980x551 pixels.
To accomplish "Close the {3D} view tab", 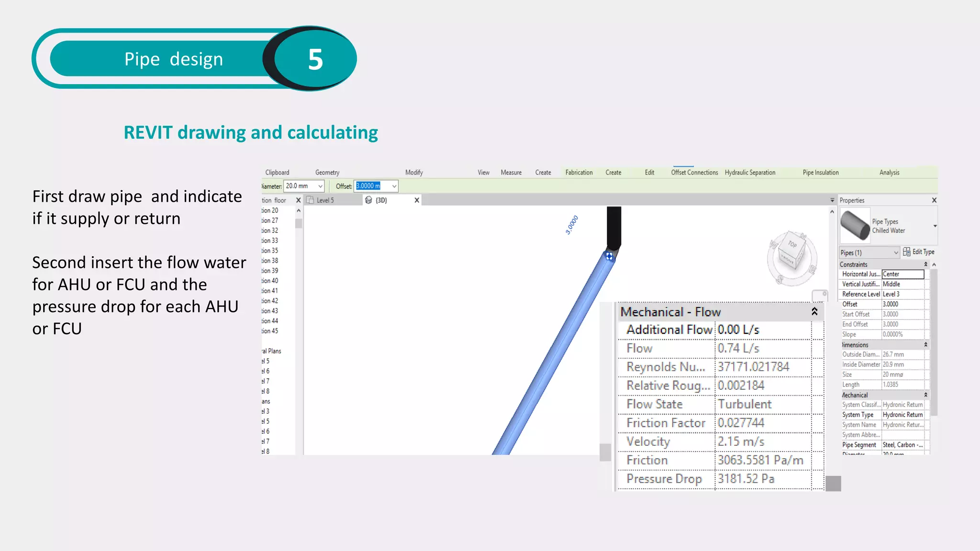I will click(x=417, y=200).
